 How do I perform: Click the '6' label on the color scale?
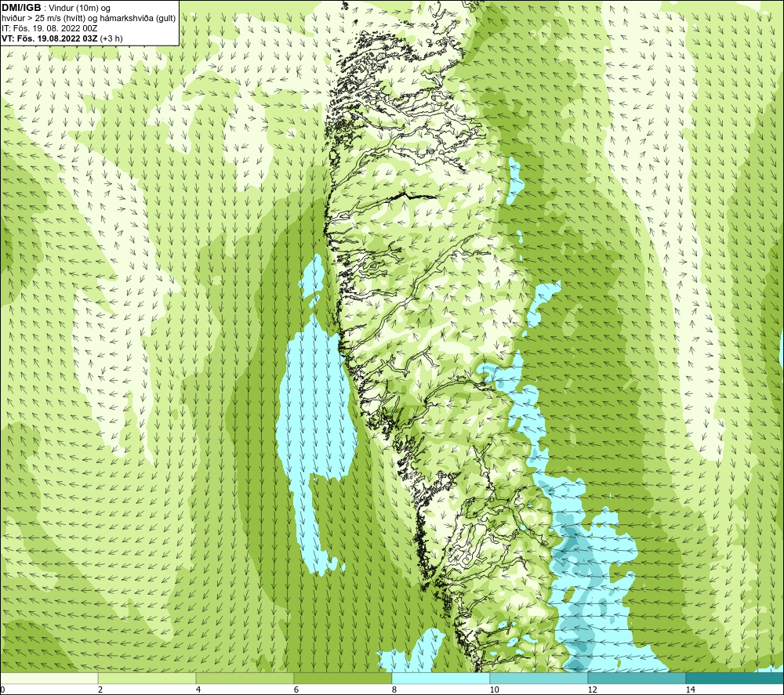pyautogui.click(x=296, y=690)
